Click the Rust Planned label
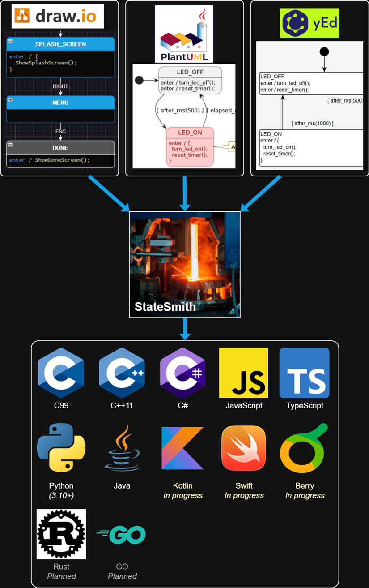Image resolution: width=369 pixels, height=588 pixels. point(61,571)
